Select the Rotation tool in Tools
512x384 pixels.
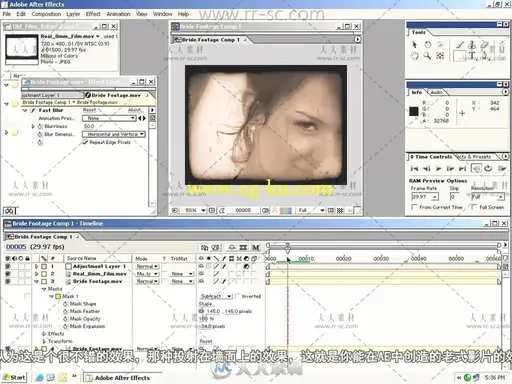(428, 44)
